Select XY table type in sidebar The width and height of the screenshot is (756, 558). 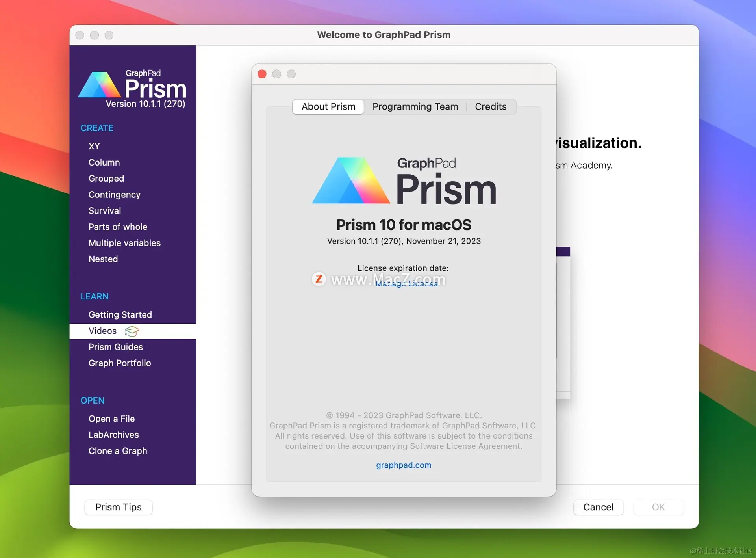(94, 146)
